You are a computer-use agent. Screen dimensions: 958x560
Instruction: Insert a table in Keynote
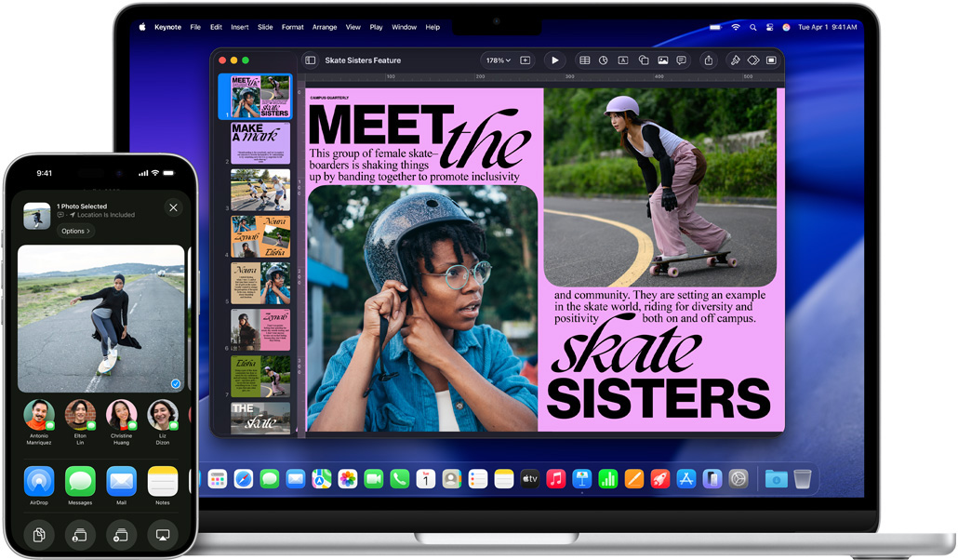pyautogui.click(x=584, y=60)
